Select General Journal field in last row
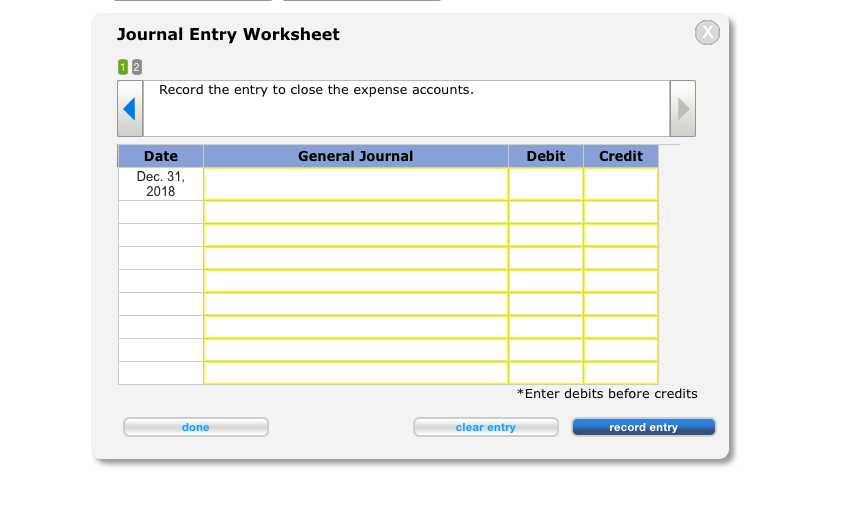Image resolution: width=862 pixels, height=514 pixels. [356, 373]
